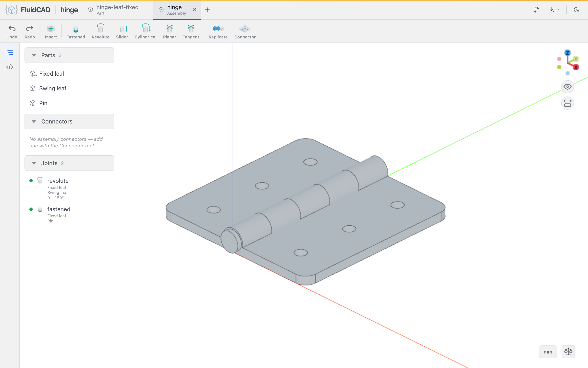The image size is (588, 368).
Task: Select the Cylindrical joint tool
Action: pos(146,32)
